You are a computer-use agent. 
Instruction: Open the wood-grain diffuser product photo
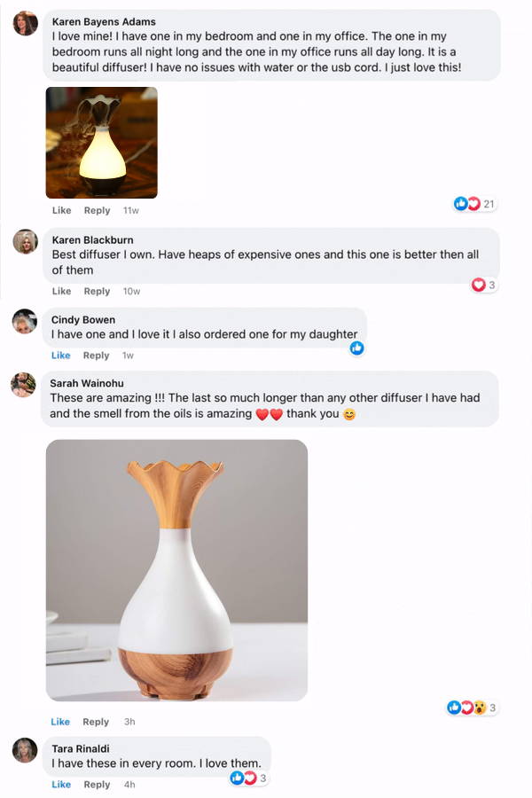[176, 570]
